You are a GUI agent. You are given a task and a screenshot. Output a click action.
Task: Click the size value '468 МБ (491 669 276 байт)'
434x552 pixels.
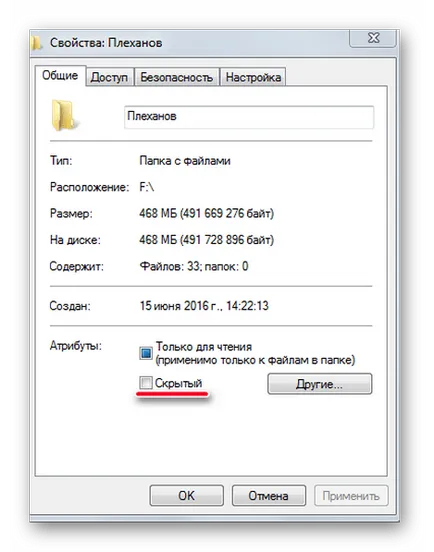point(206,213)
